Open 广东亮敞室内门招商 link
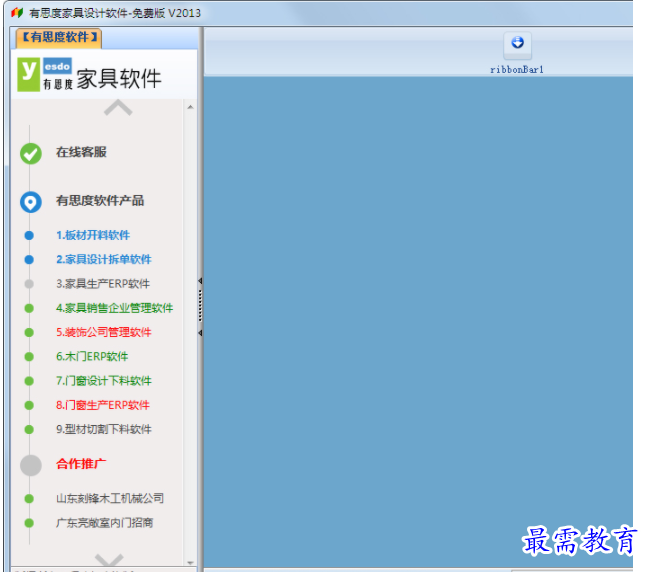The height and width of the screenshot is (572, 646). click(x=105, y=523)
